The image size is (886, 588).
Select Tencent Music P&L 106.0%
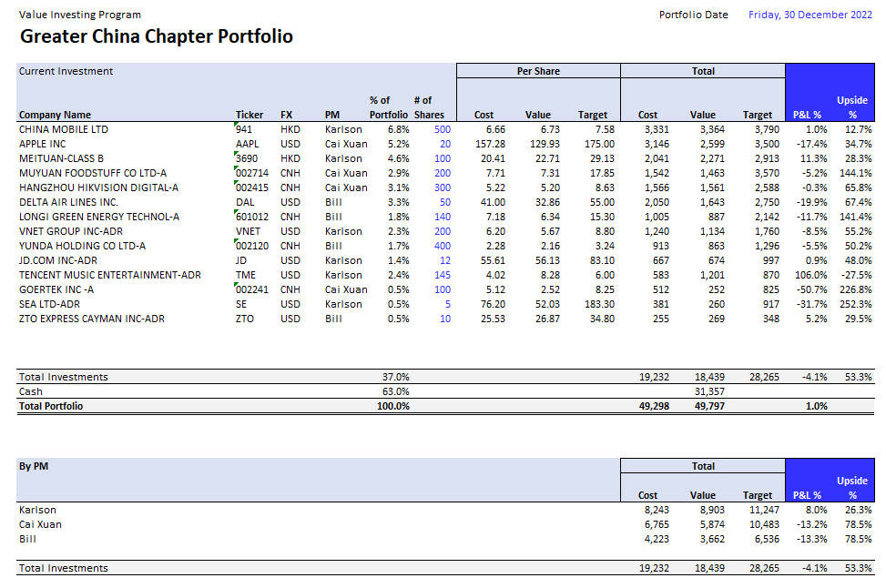click(x=810, y=275)
